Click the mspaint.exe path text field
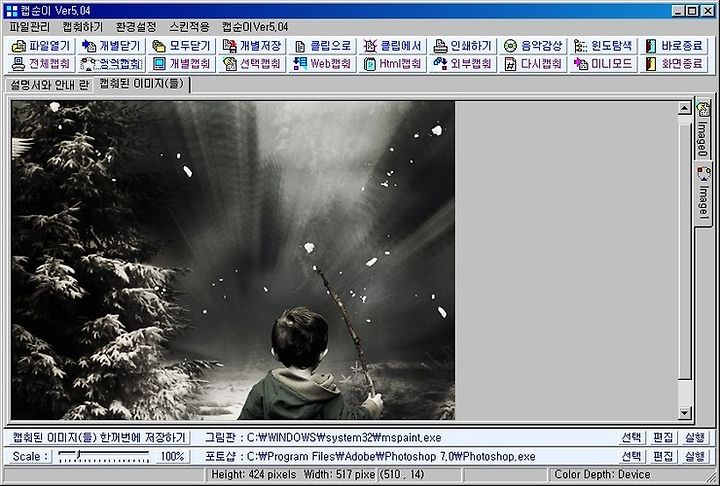720x486 pixels. (344, 437)
